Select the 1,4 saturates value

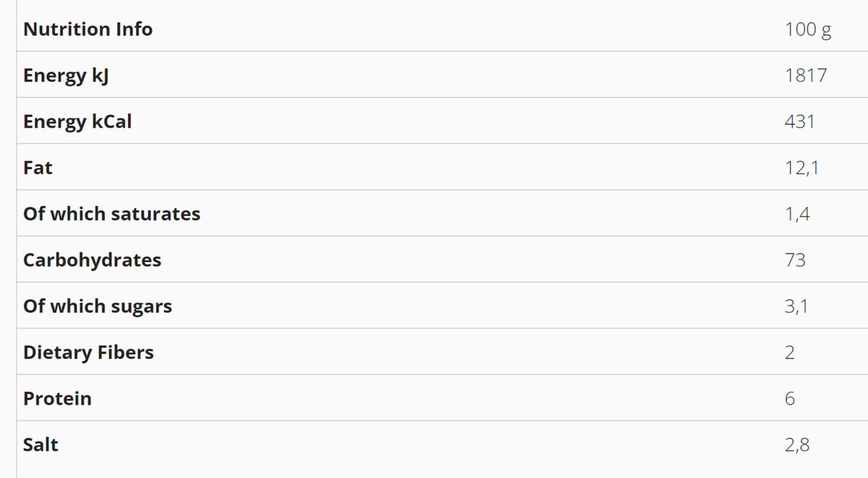click(x=797, y=214)
